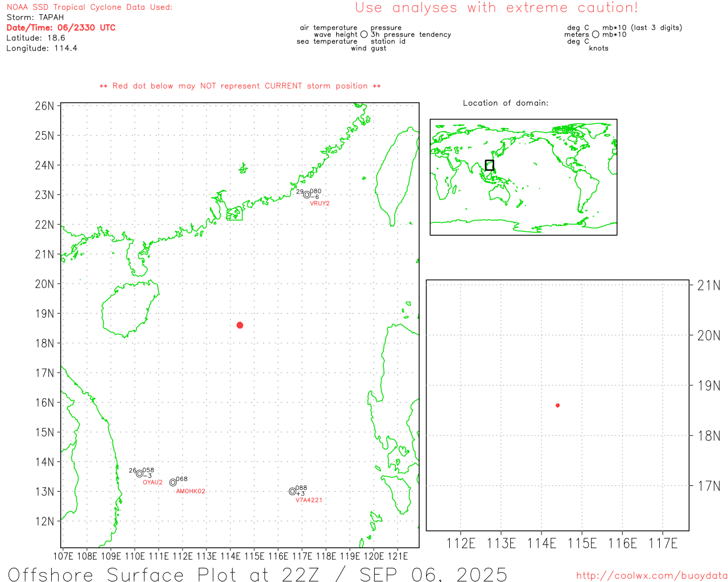Click the red dot disclaimer text above map

(240, 86)
